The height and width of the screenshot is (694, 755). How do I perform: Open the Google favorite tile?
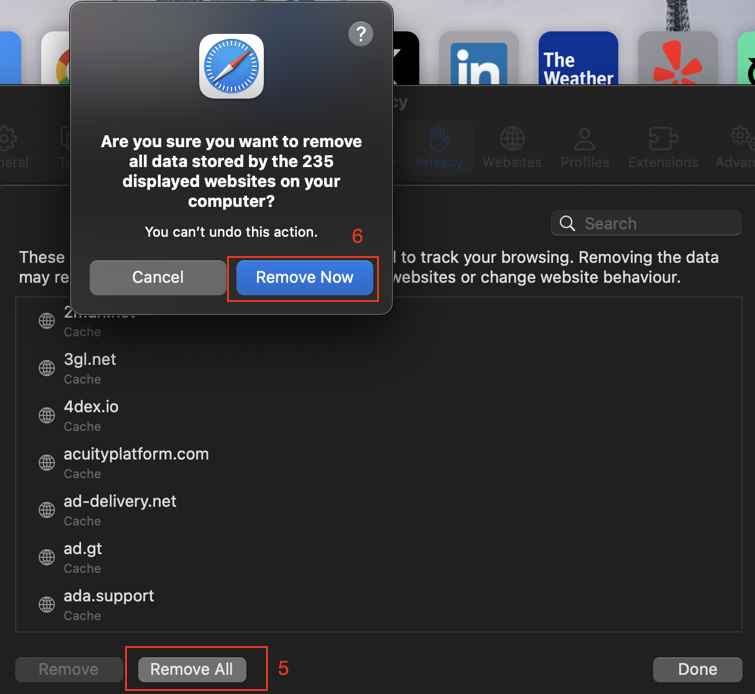coord(56,58)
